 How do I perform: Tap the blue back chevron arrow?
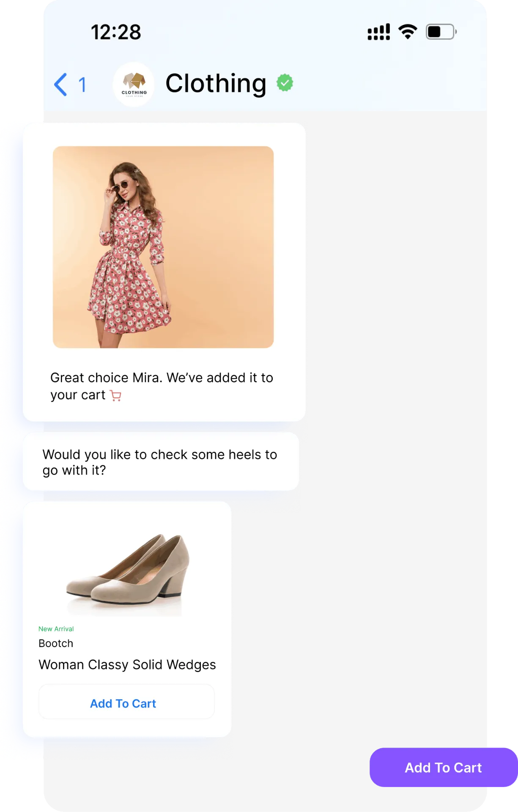tap(60, 85)
